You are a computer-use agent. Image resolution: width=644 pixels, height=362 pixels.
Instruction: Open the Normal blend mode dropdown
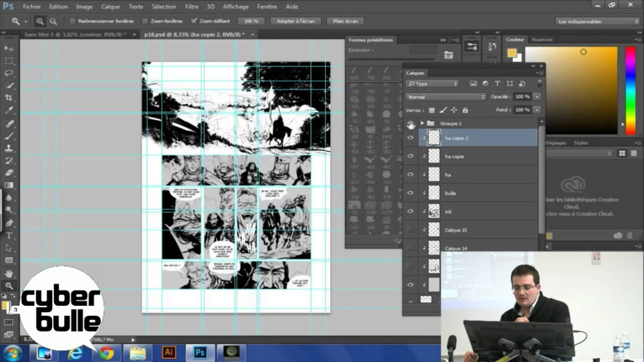pos(446,97)
